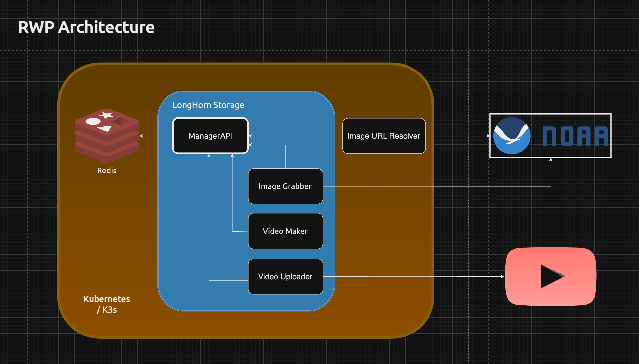The height and width of the screenshot is (364, 639).
Task: Click the Redis stacked cubes icon
Action: [107, 135]
